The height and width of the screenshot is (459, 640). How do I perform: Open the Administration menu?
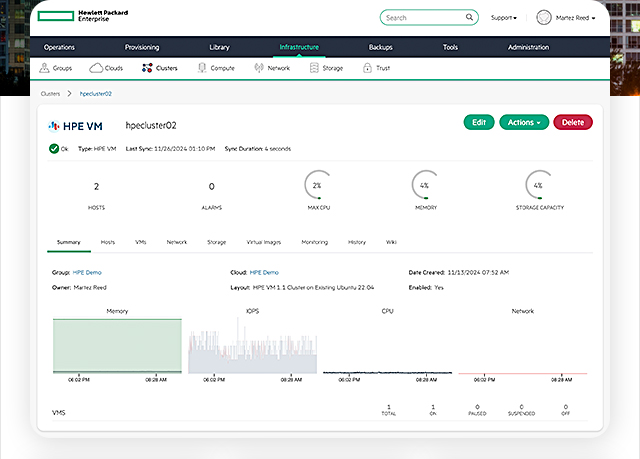tap(529, 47)
